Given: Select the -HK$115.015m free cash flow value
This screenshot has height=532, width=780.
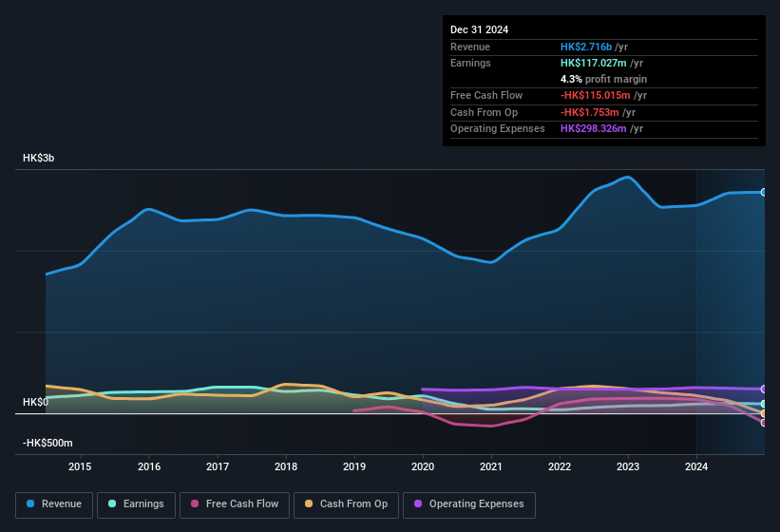Looking at the screenshot, I should click(x=596, y=95).
